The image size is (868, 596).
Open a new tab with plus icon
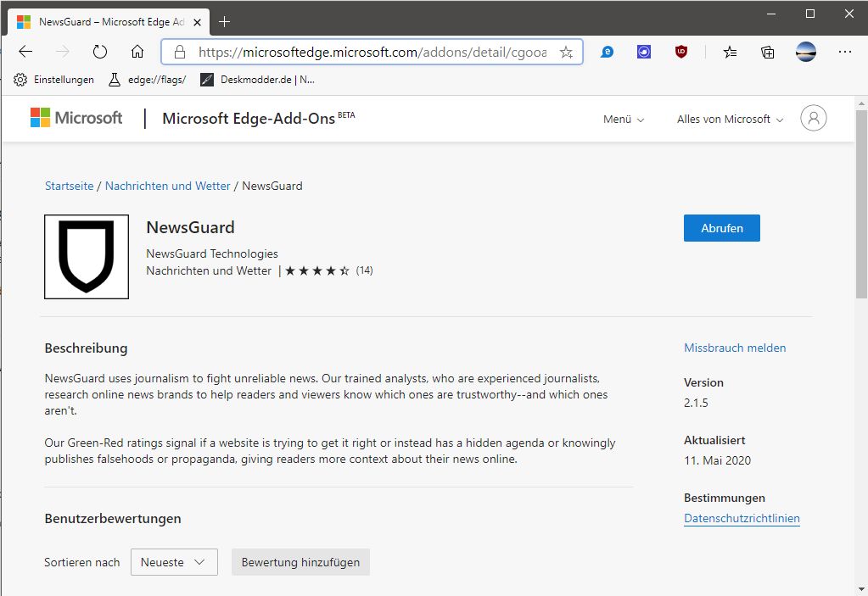[224, 21]
